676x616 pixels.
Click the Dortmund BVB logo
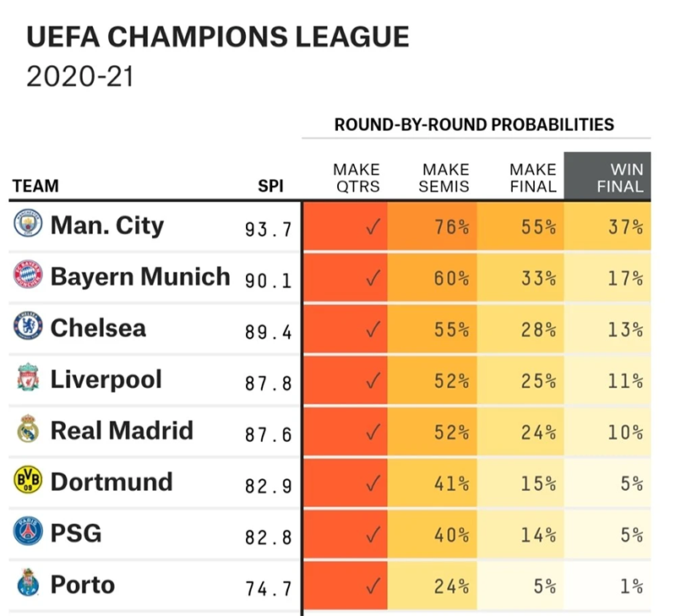click(28, 479)
